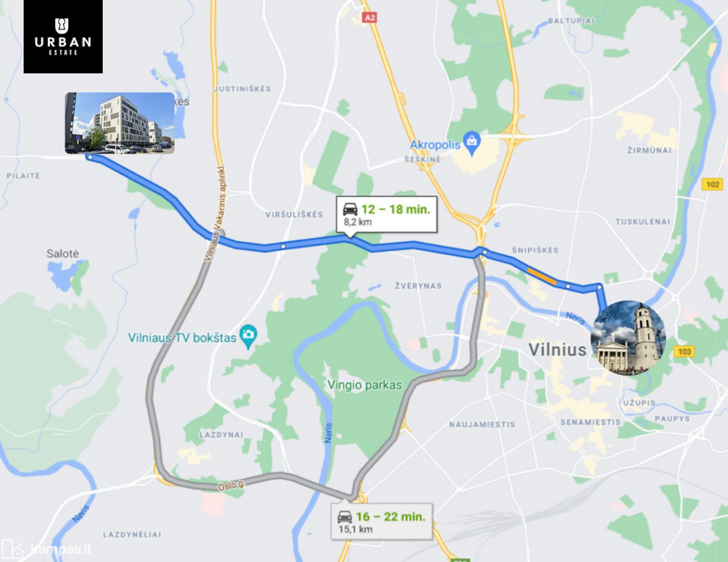
Task: Click the Vilnius city label
Action: 557,350
